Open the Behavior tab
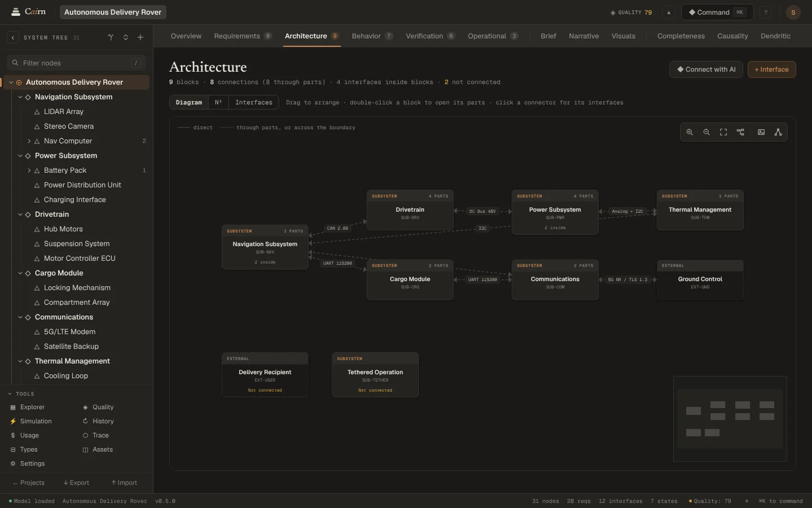The width and height of the screenshot is (812, 508). (372, 36)
